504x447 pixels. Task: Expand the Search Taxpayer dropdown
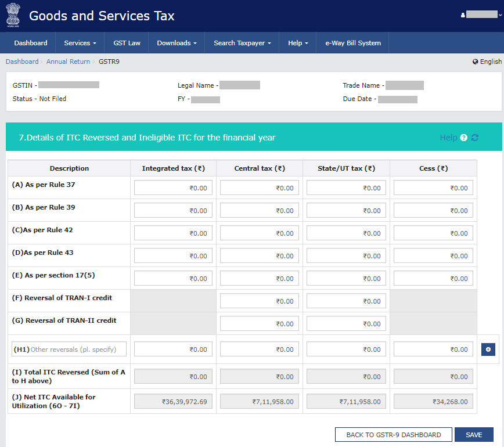(242, 43)
